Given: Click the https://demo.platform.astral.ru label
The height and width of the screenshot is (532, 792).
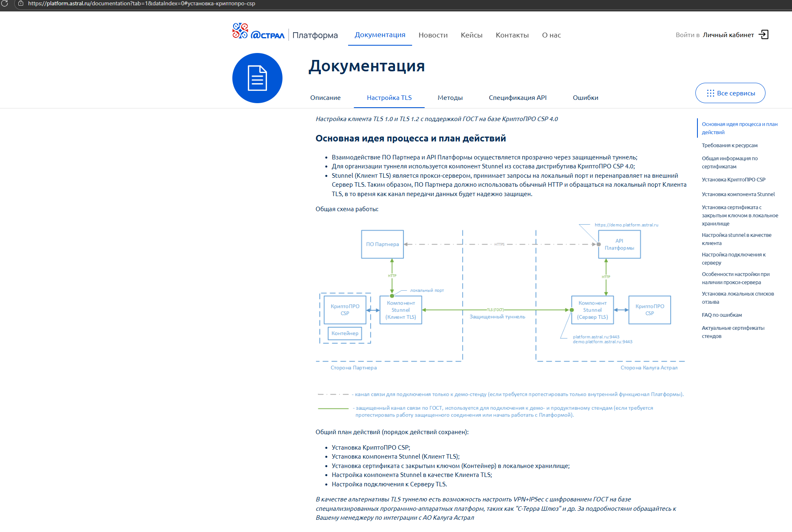Looking at the screenshot, I should [626, 225].
